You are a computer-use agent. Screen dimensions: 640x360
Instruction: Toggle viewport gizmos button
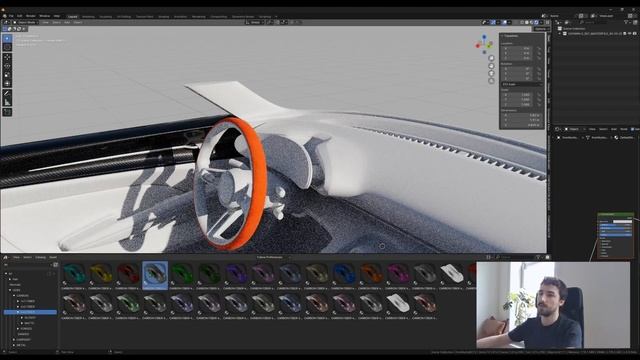click(493, 22)
